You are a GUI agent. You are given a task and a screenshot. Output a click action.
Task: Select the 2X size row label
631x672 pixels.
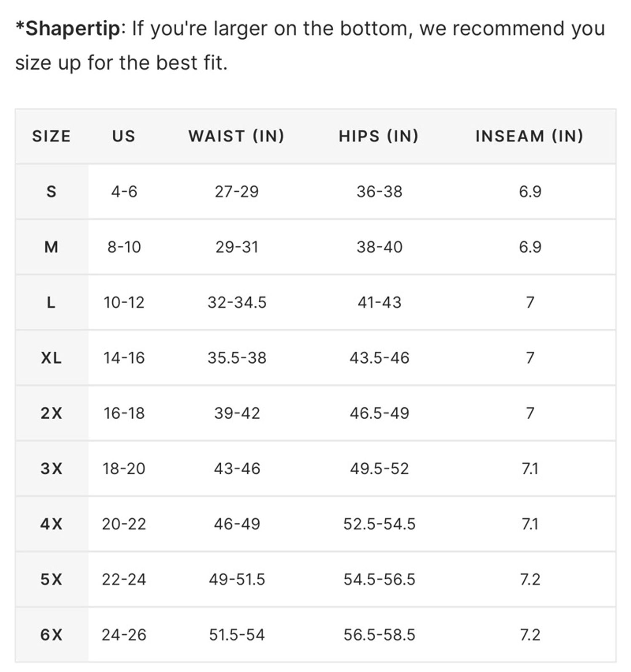point(51,413)
